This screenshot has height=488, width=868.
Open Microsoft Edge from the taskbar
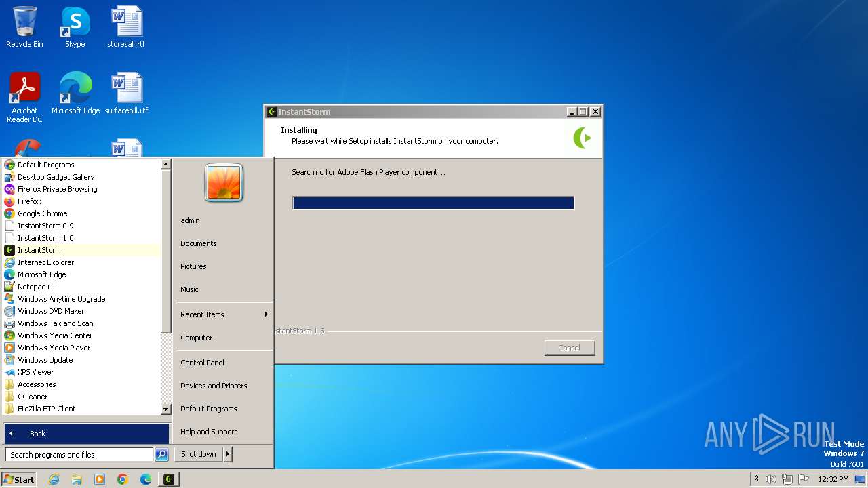tap(146, 479)
